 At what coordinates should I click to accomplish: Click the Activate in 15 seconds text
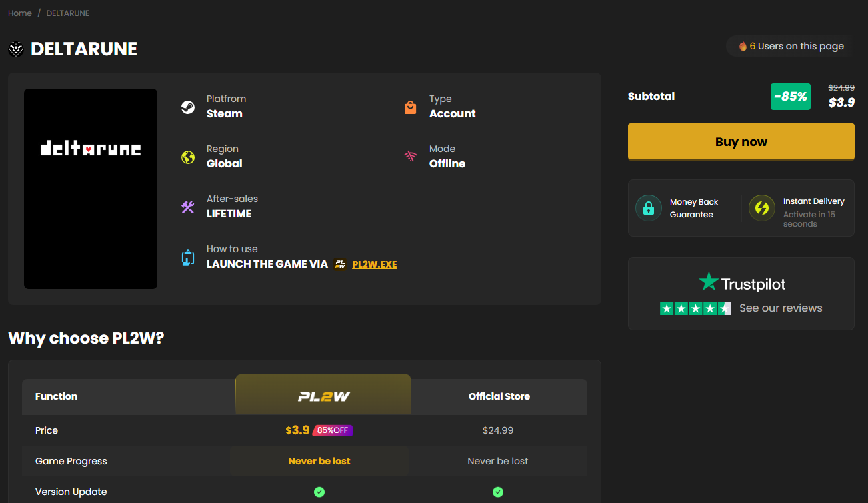coord(809,219)
